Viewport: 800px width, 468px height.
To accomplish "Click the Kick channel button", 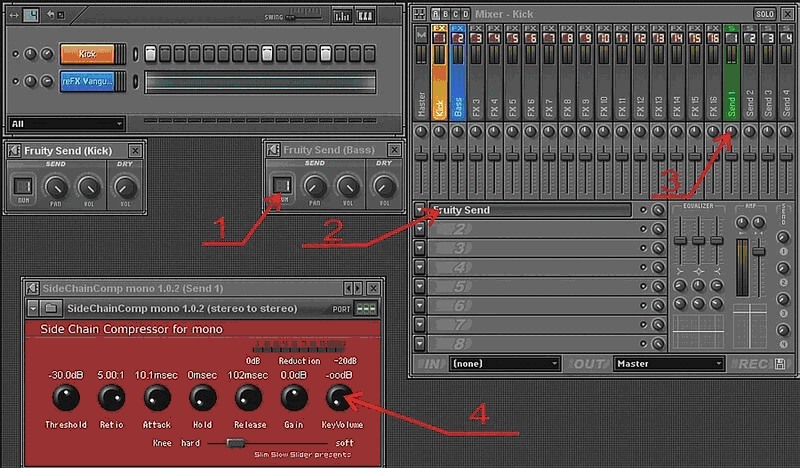I will tap(88, 53).
